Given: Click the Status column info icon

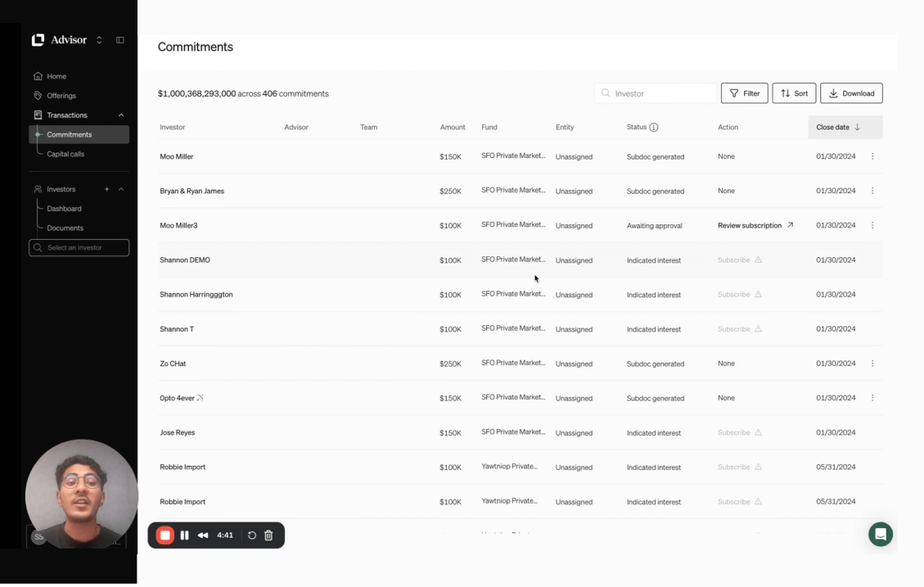Looking at the screenshot, I should (654, 128).
